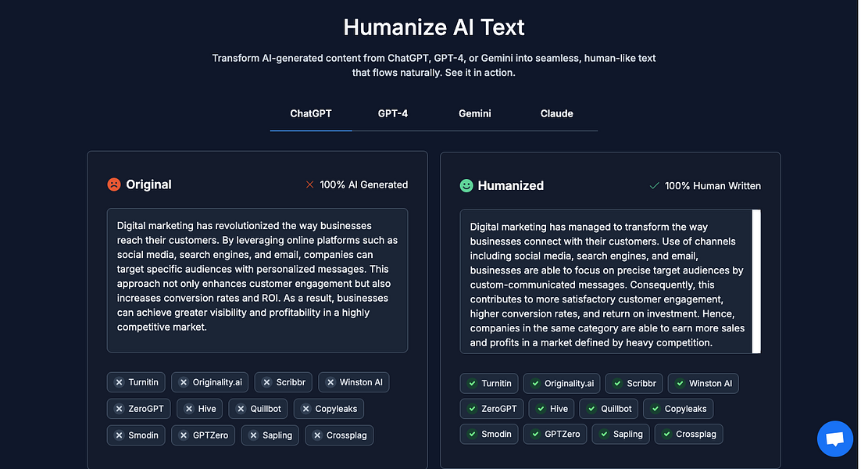Image resolution: width=868 pixels, height=469 pixels.
Task: Click the frowning face icon beside Original
Action: point(114,184)
